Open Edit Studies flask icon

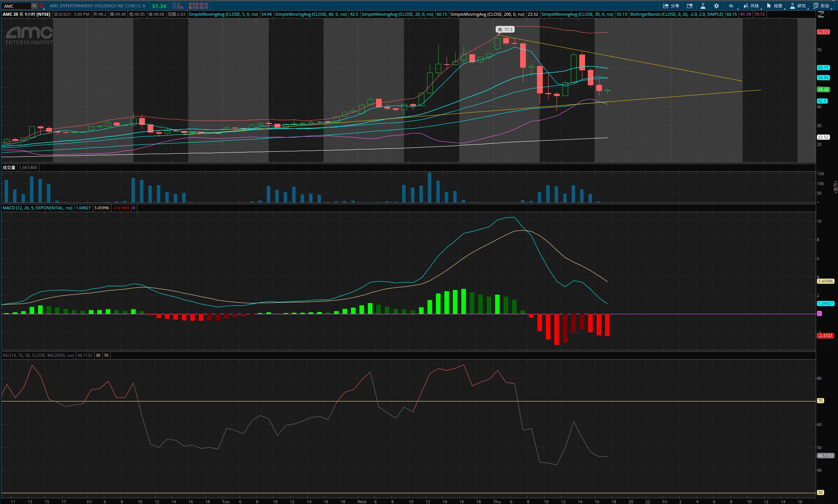point(703,6)
